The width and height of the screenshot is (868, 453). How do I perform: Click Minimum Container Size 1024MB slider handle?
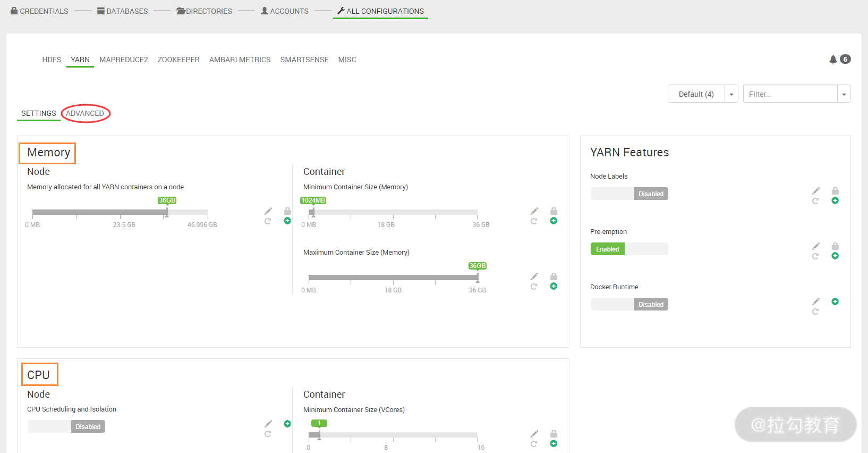[313, 212]
